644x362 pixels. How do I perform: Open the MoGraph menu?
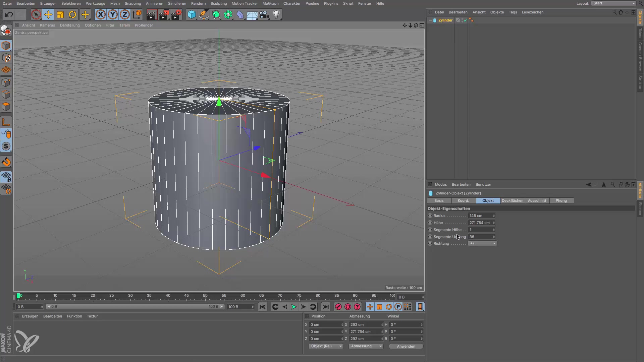coord(270,3)
